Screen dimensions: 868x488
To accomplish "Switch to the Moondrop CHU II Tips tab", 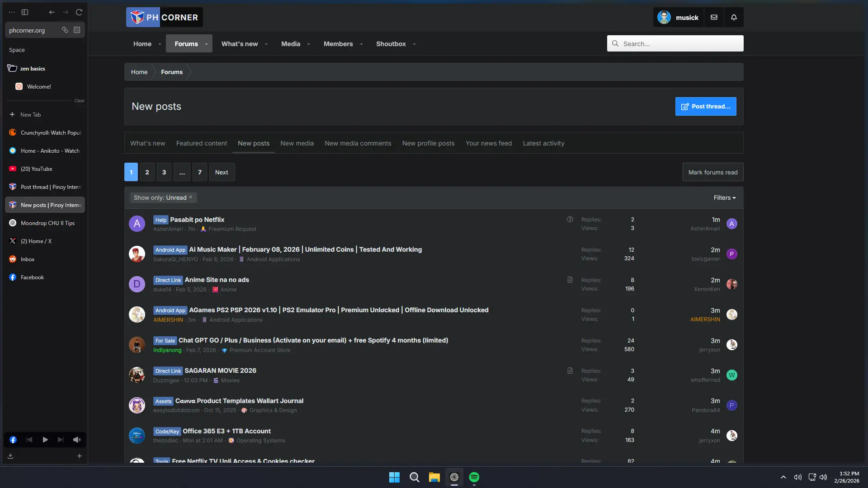I will pos(45,223).
